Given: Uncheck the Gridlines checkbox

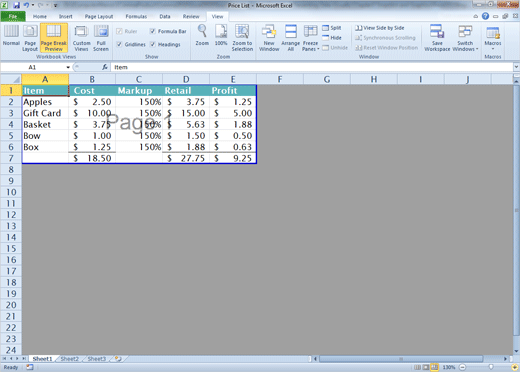Looking at the screenshot, I should [119, 44].
